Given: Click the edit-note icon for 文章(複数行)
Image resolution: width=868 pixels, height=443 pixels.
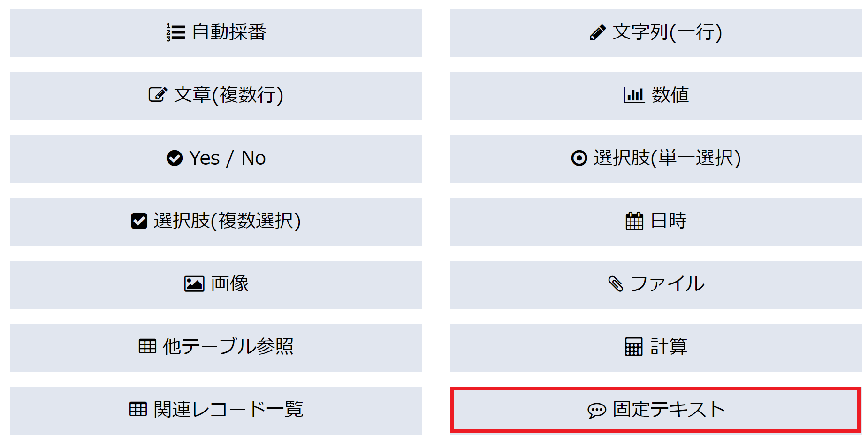Looking at the screenshot, I should coord(158,95).
